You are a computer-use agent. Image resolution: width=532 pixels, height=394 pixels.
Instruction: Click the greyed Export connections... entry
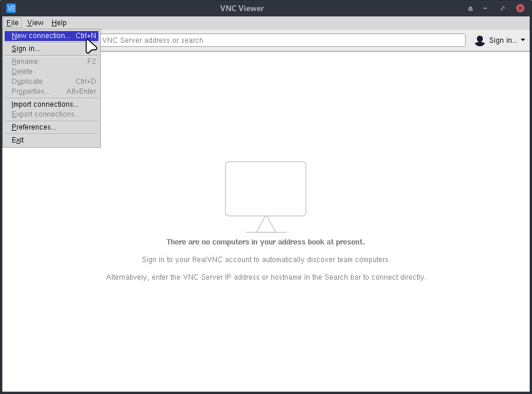point(52,114)
